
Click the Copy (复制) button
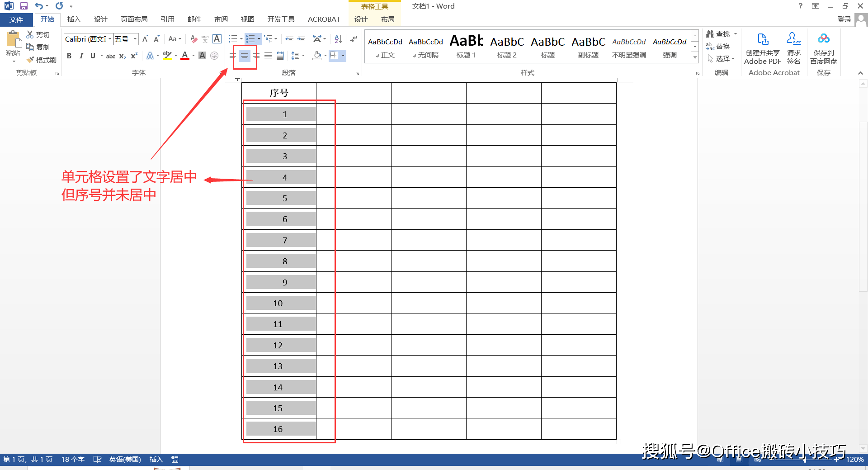pos(38,47)
